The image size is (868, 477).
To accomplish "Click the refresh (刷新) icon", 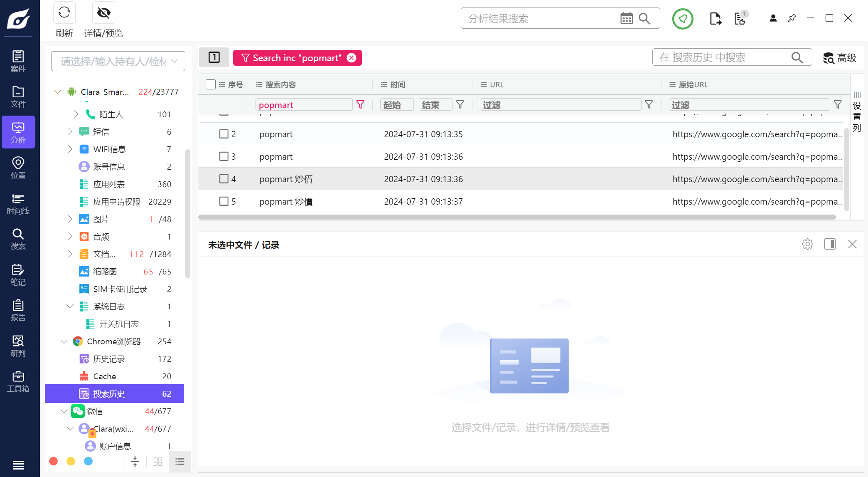I will click(64, 13).
